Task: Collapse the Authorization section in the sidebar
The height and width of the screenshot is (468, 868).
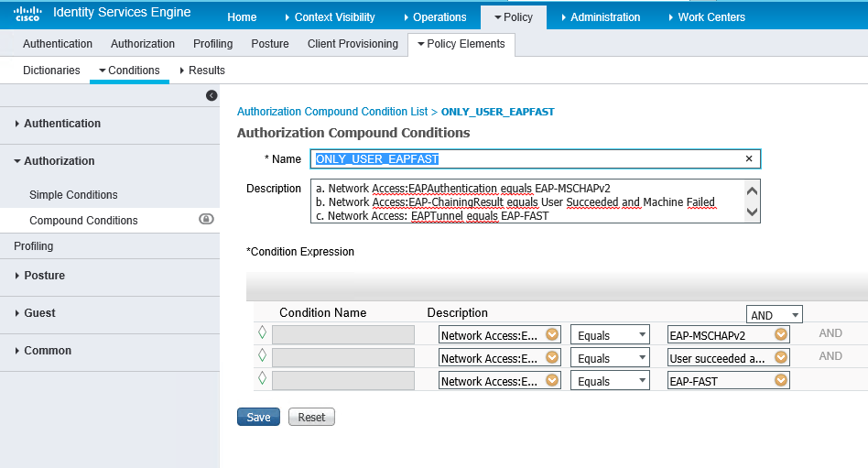Action: point(54,161)
